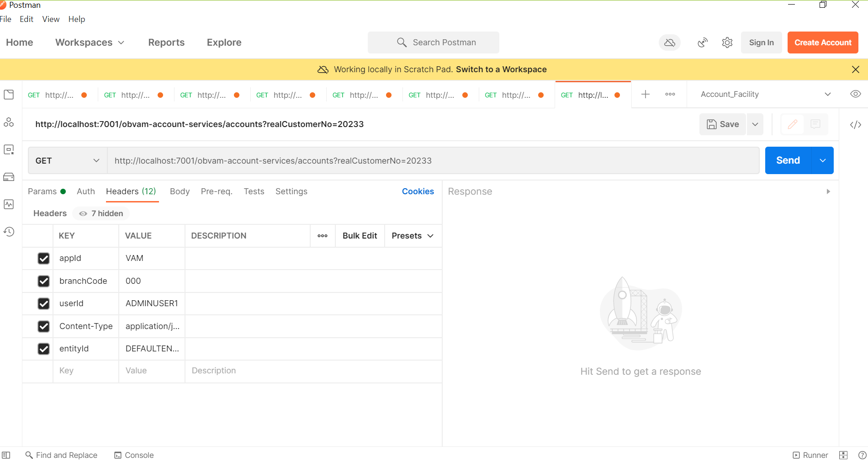Click the search magnifier icon

click(x=402, y=42)
